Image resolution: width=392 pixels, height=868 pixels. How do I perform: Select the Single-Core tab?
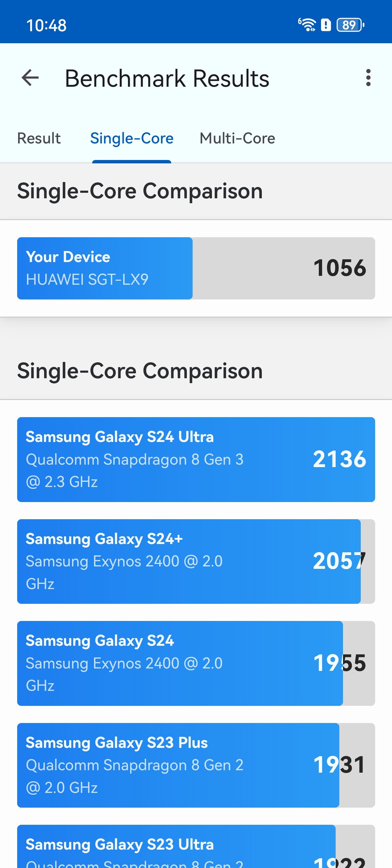pos(132,138)
